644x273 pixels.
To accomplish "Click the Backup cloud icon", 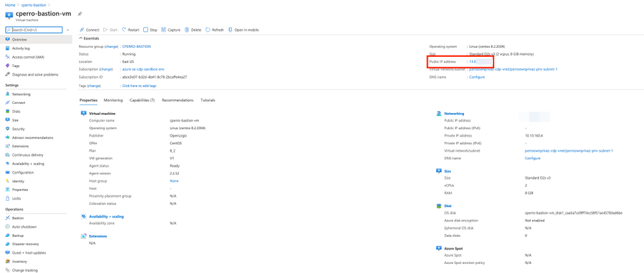I will [7, 236].
